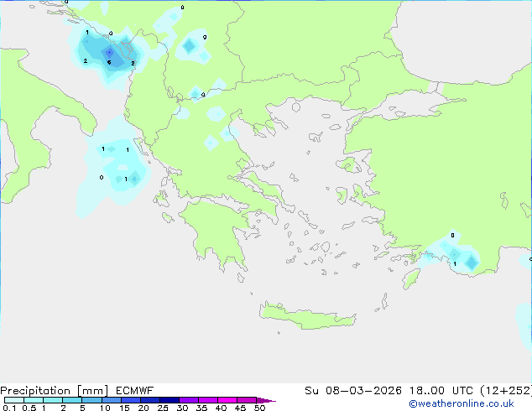Pick the 2–5 mm legend color box
Screen dimensions: 532x411
coord(72,400)
